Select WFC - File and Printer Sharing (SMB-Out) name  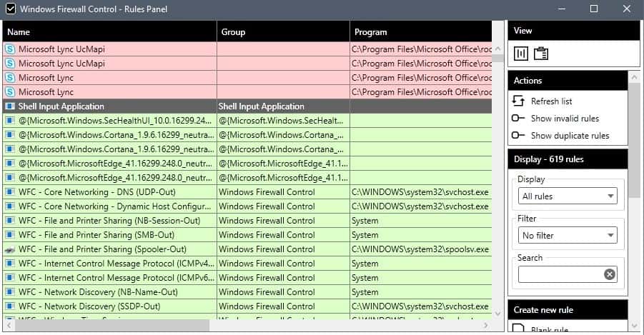[x=96, y=235]
